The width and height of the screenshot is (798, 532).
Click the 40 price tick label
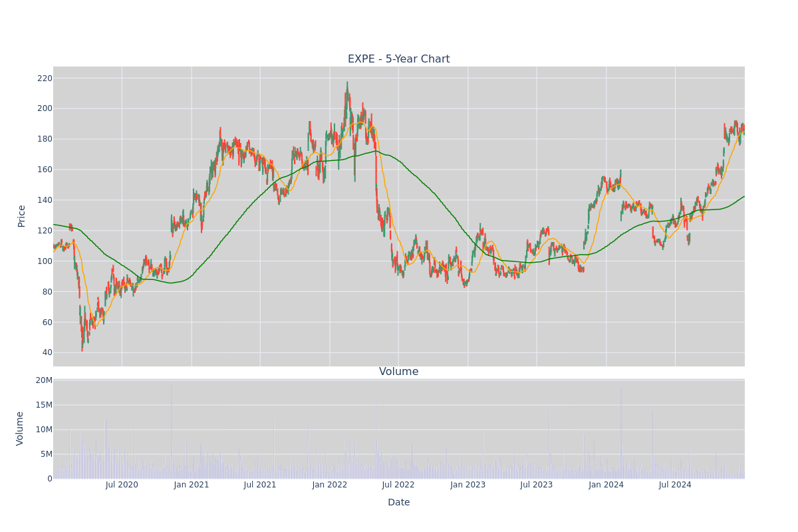[x=47, y=352]
